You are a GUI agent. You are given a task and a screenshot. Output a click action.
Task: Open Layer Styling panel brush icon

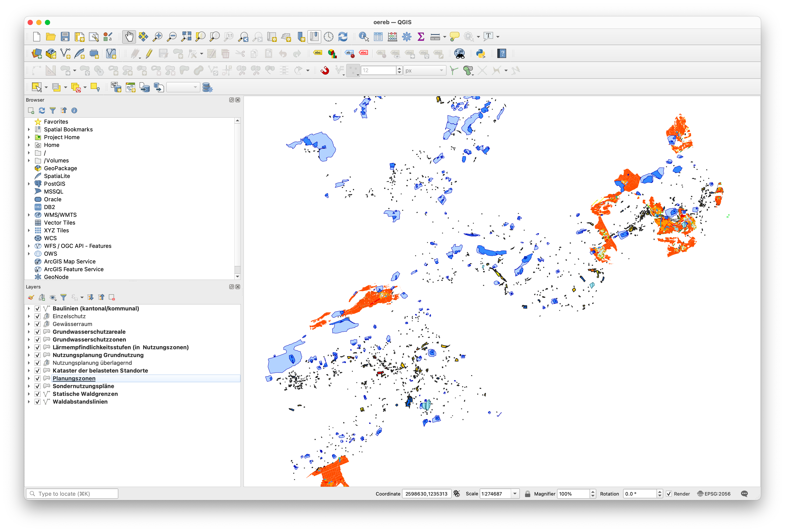[x=31, y=297]
